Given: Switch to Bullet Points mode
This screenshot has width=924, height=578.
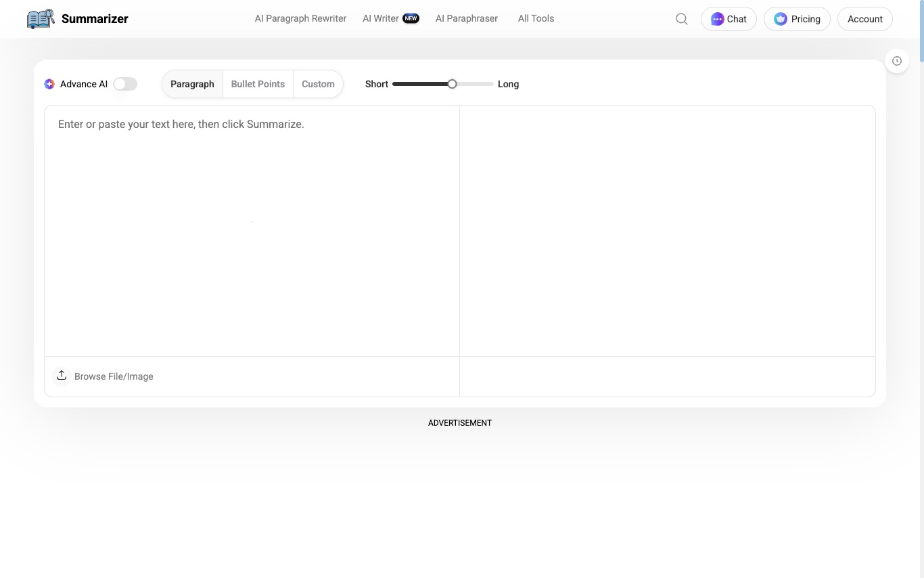Looking at the screenshot, I should [x=258, y=84].
